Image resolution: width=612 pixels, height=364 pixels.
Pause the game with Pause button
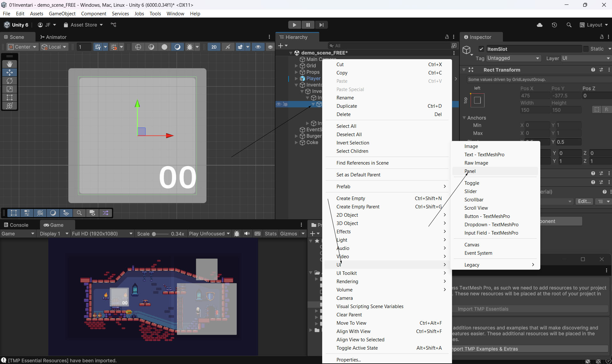[x=308, y=25]
